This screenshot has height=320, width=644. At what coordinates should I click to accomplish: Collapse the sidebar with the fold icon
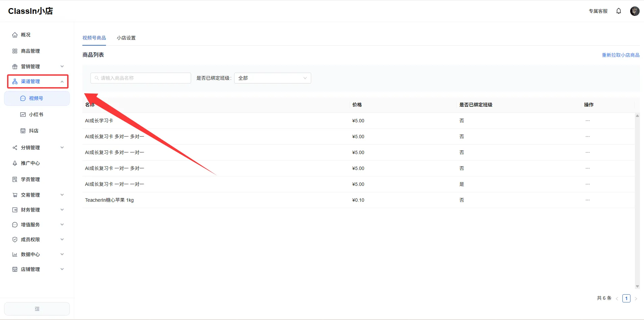tap(37, 309)
